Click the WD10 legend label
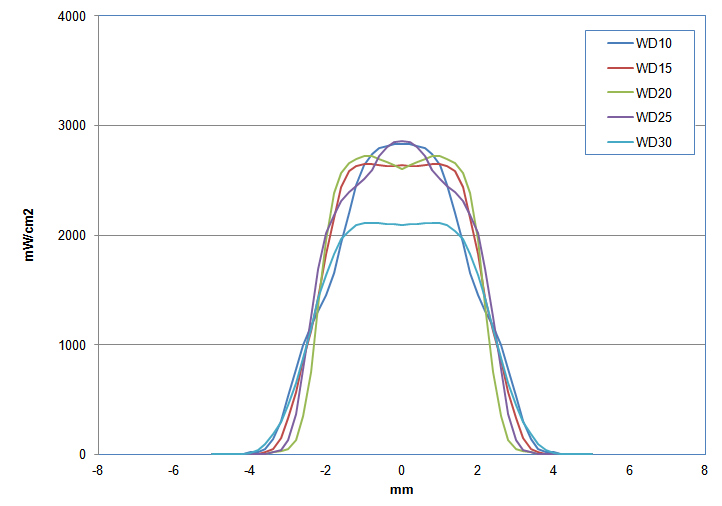 tap(654, 43)
